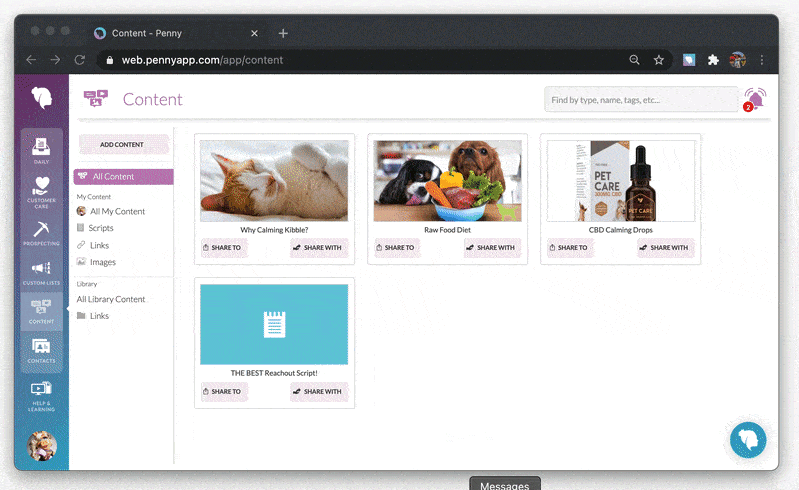Click THE BEST Reachout Script! title text

pyautogui.click(x=274, y=373)
